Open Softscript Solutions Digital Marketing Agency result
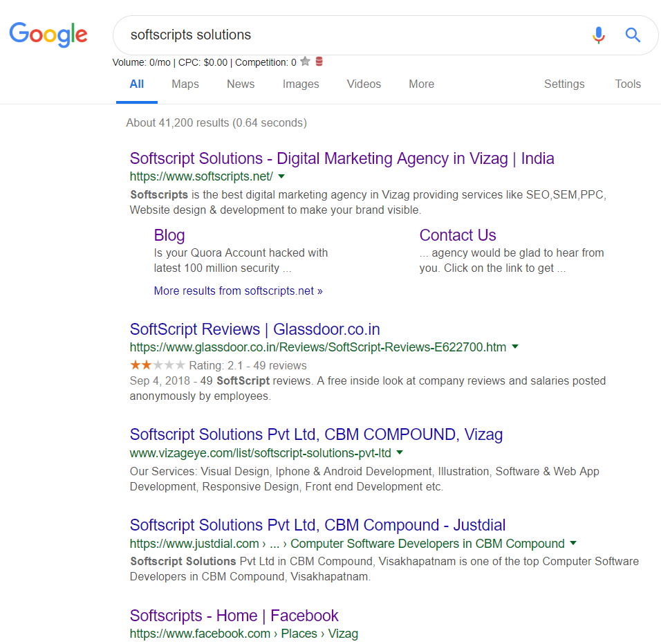 pyautogui.click(x=342, y=158)
